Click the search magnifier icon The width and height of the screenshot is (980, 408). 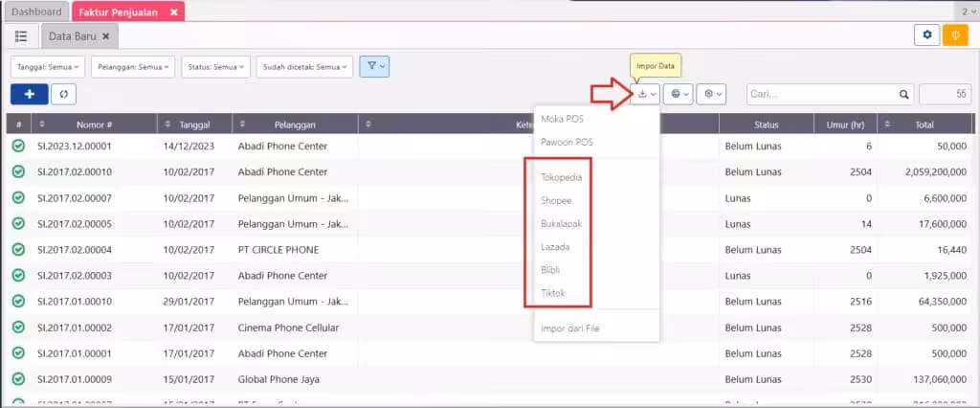tap(903, 95)
